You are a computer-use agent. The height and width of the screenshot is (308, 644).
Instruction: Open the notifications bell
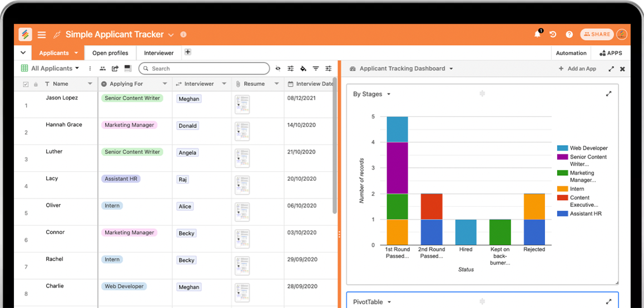click(x=537, y=34)
